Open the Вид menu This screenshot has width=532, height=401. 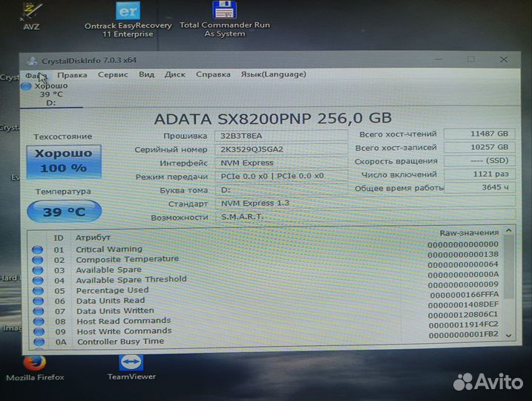(146, 74)
